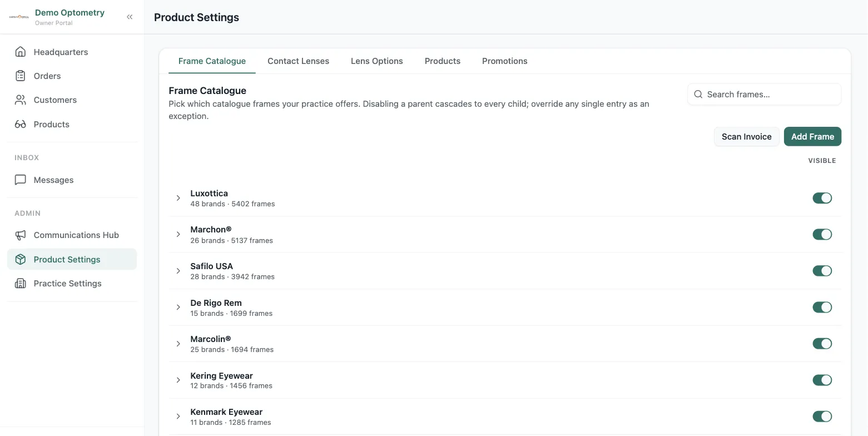Open the Orders page link
Viewport: 868px width, 436px height.
(x=72, y=76)
